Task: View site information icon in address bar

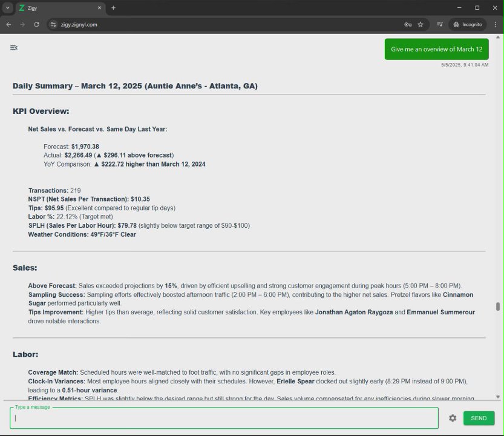Action: tap(53, 24)
